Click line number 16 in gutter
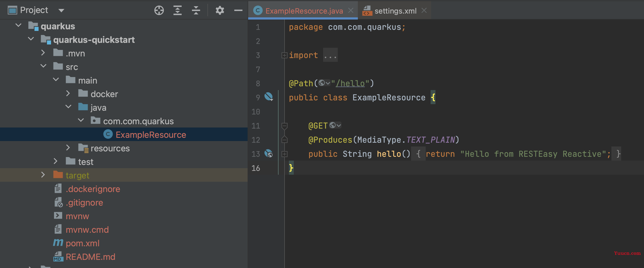This screenshot has height=268, width=644. coord(256,168)
